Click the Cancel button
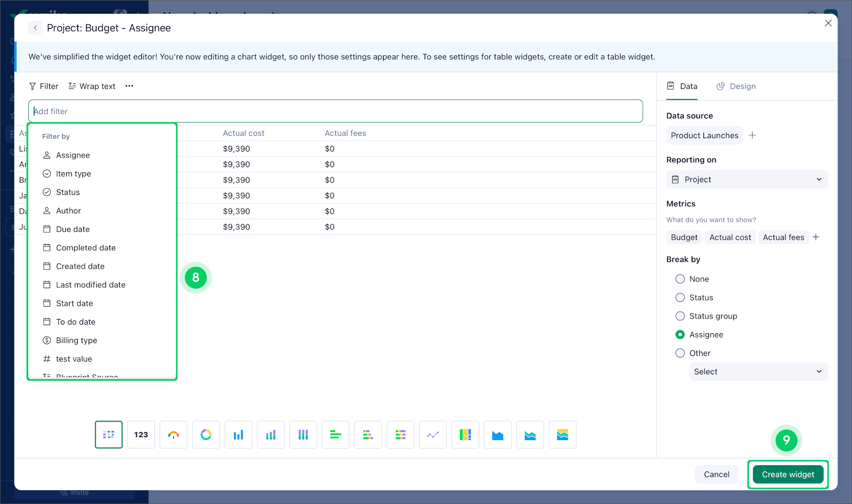852x504 pixels. (x=717, y=474)
